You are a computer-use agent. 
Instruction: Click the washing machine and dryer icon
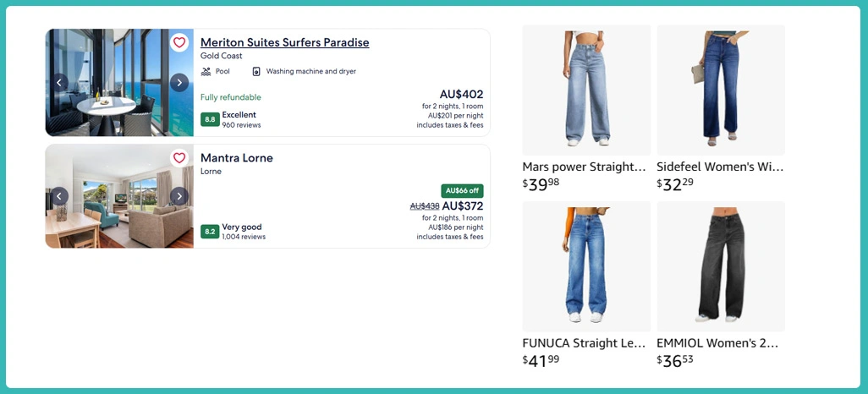point(256,72)
